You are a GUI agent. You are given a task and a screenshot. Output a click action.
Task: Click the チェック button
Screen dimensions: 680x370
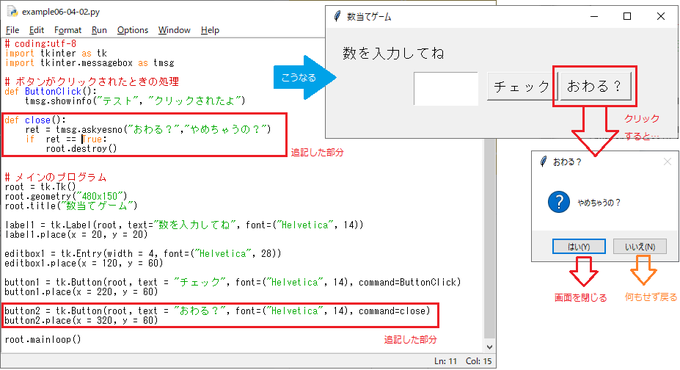tap(521, 87)
